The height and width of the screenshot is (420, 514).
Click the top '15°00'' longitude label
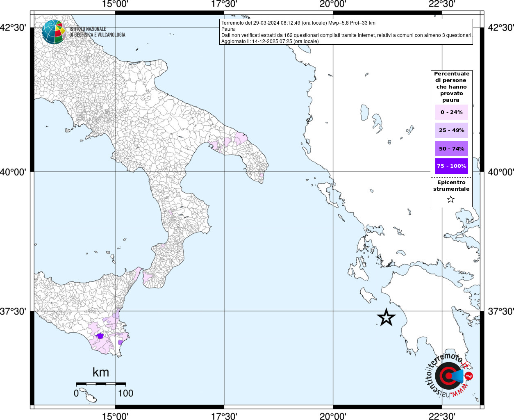coord(115,4)
